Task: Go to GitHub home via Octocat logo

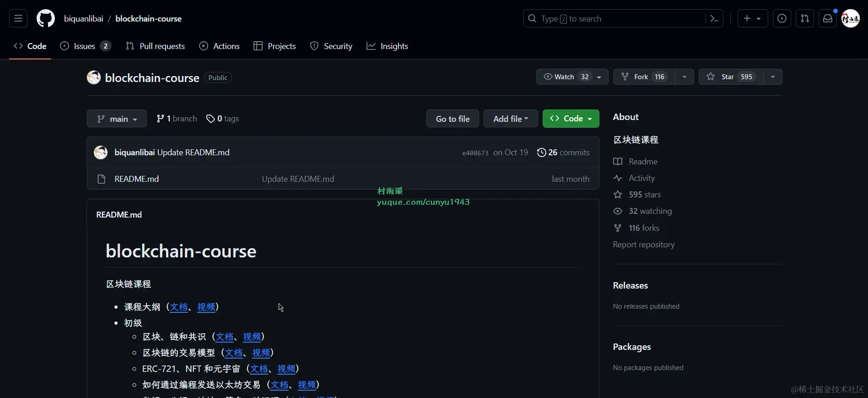Action: point(46,19)
